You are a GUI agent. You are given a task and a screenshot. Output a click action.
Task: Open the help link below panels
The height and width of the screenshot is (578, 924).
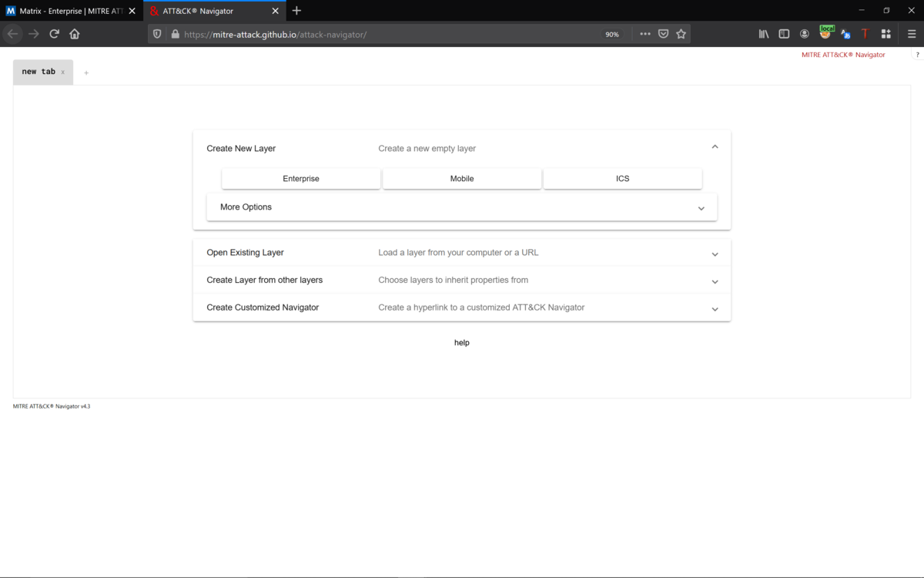462,343
